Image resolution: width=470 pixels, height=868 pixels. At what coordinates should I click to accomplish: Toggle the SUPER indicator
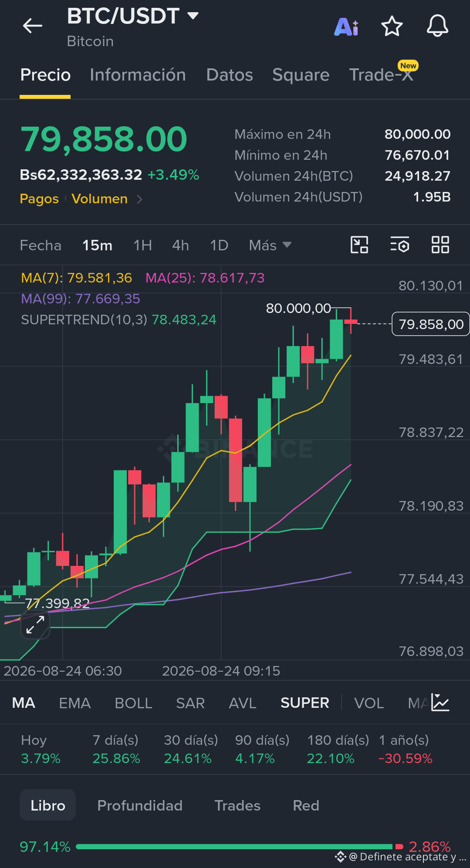(305, 703)
